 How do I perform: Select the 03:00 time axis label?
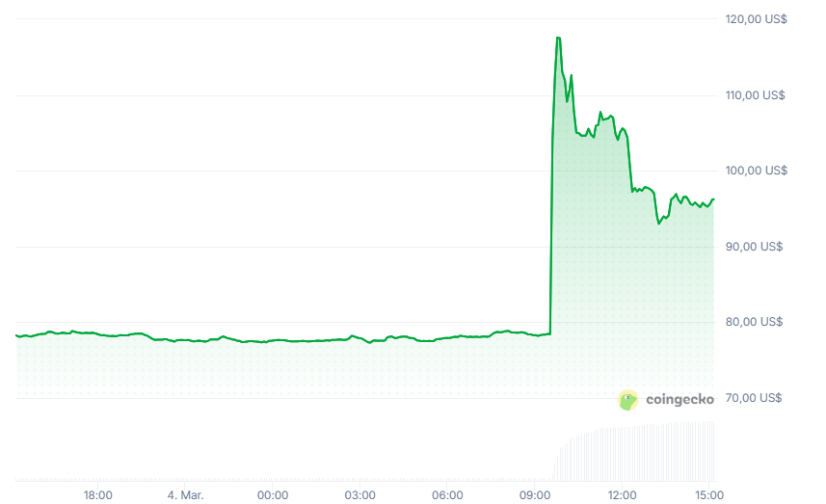pyautogui.click(x=360, y=495)
